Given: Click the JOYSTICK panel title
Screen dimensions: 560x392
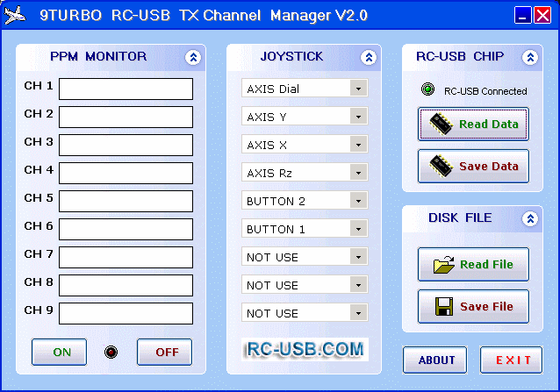Looking at the screenshot, I should click(291, 56).
